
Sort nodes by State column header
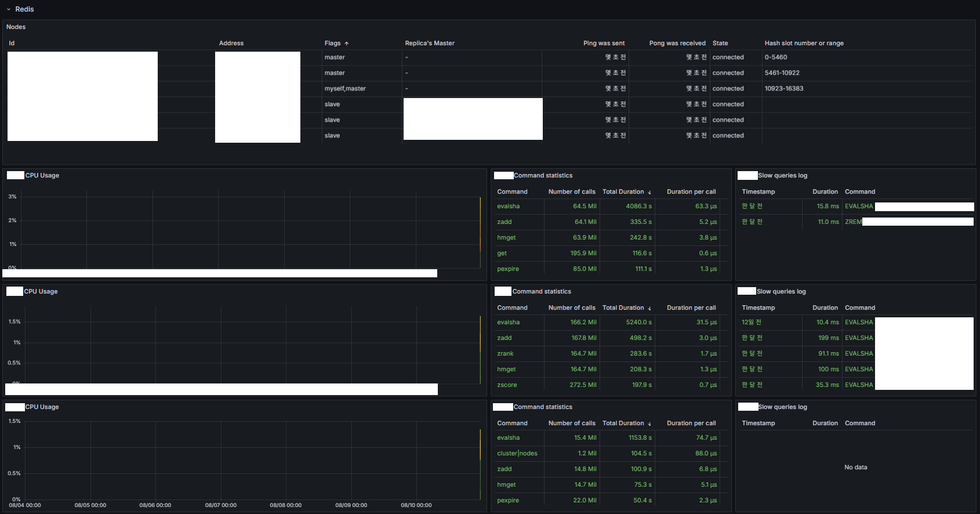coord(720,44)
